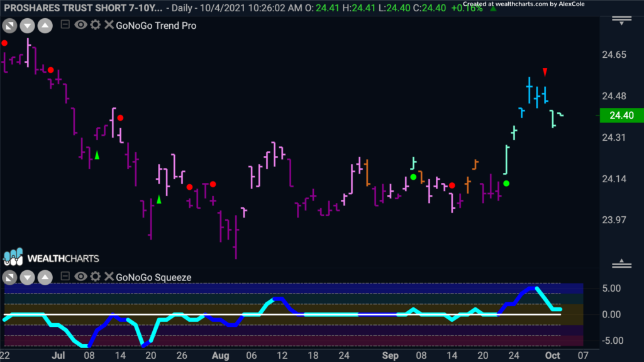Click the C:24.40 close value in header

tap(429, 8)
